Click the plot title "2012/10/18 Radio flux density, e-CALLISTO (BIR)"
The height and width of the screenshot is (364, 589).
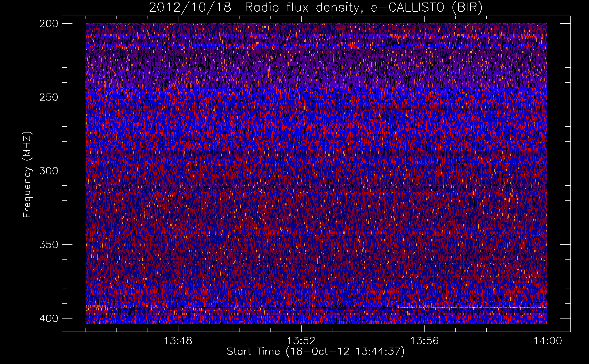point(316,8)
